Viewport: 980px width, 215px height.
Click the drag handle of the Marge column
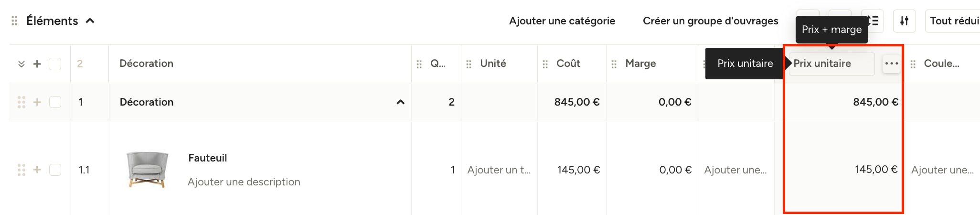point(614,64)
